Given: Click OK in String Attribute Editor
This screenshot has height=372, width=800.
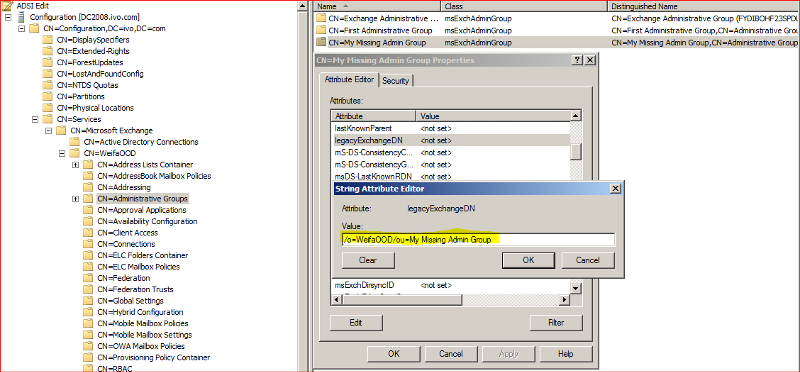Looking at the screenshot, I should (529, 260).
